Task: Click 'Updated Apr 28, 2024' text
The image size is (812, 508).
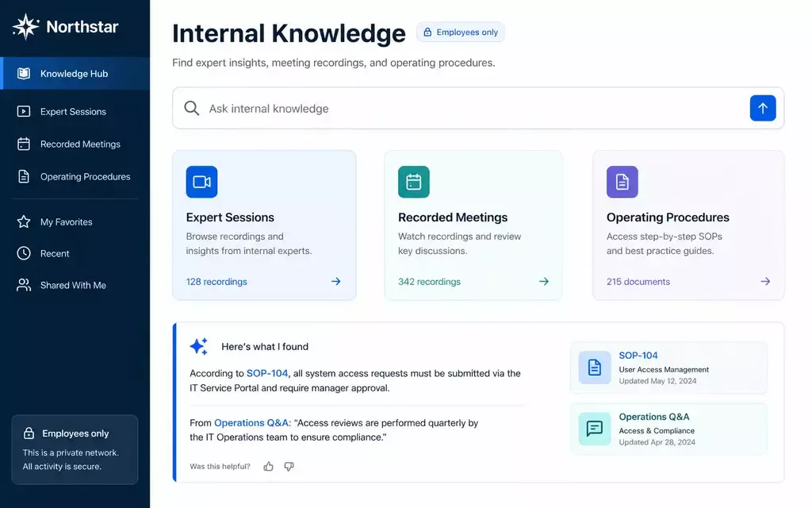Action: coord(657,442)
